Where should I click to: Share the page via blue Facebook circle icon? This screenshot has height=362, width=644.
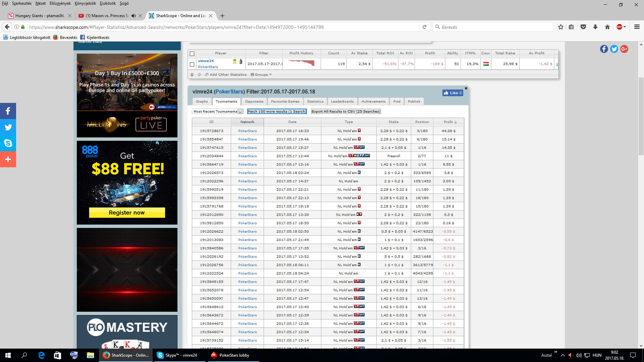604,49
